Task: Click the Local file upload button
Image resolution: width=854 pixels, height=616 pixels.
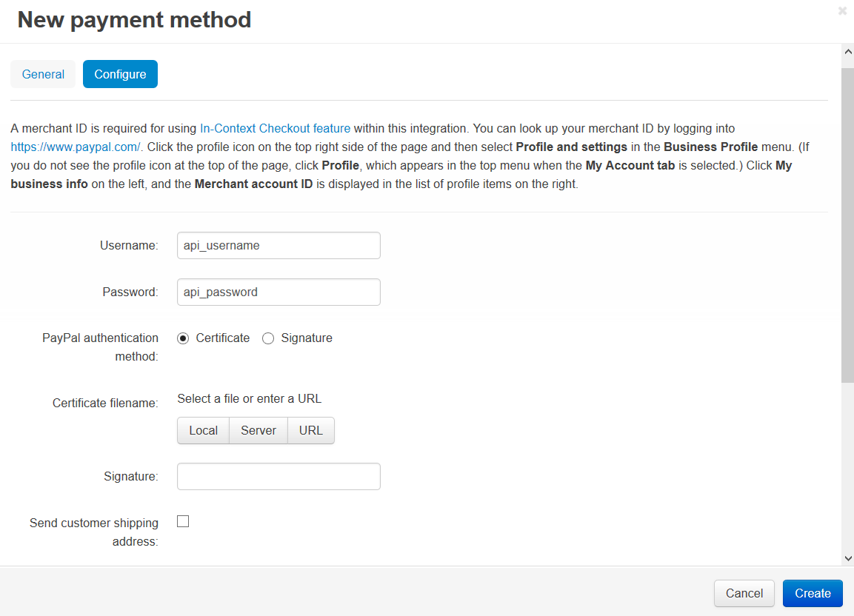Action: [x=203, y=431]
